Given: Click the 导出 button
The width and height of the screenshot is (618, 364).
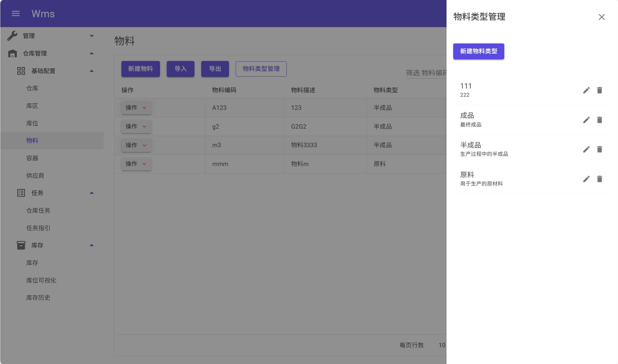Looking at the screenshot, I should click(x=215, y=69).
